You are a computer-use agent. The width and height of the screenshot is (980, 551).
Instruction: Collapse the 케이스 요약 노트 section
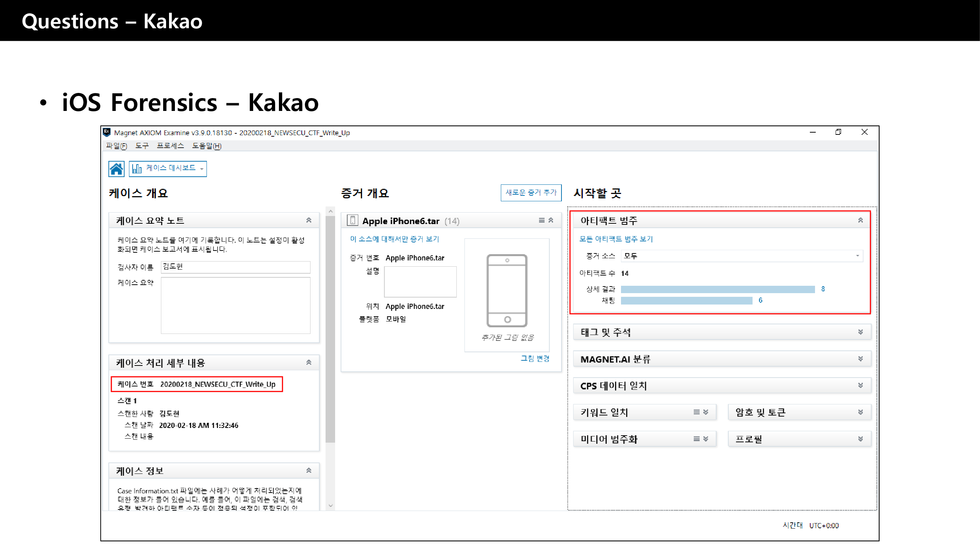(309, 220)
